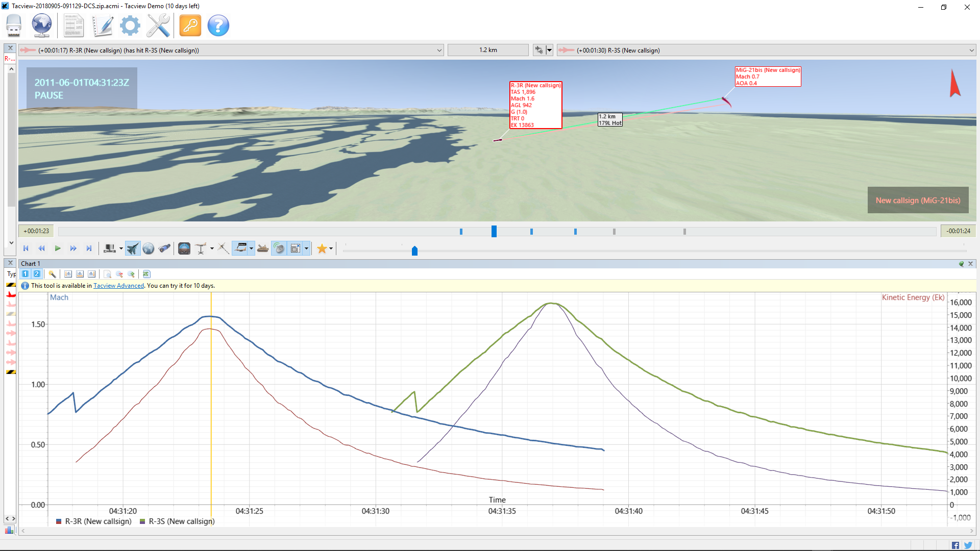Screen dimensions: 980x551
Task: Click the playback speed slider handle
Action: [414, 251]
